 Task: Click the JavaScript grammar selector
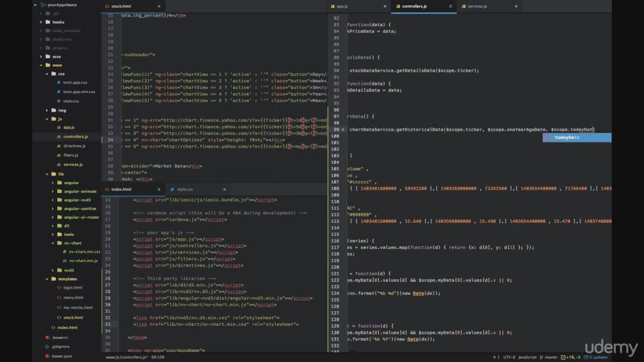528,357
